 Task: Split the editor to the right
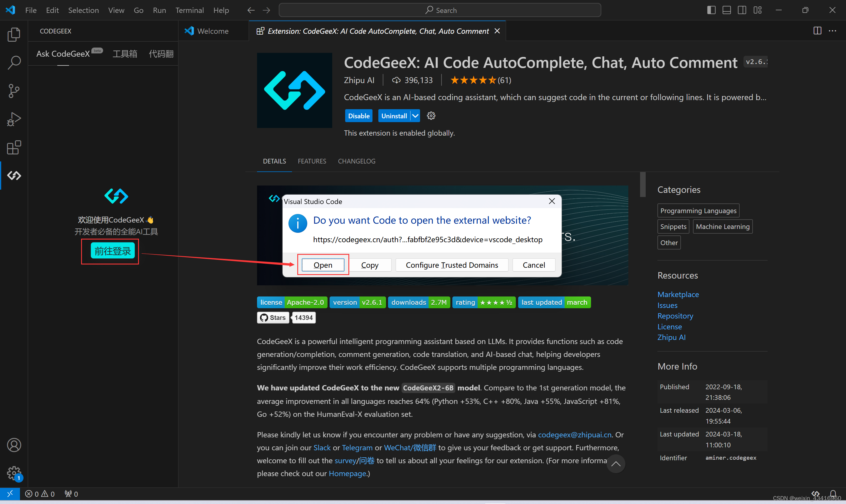coord(817,31)
